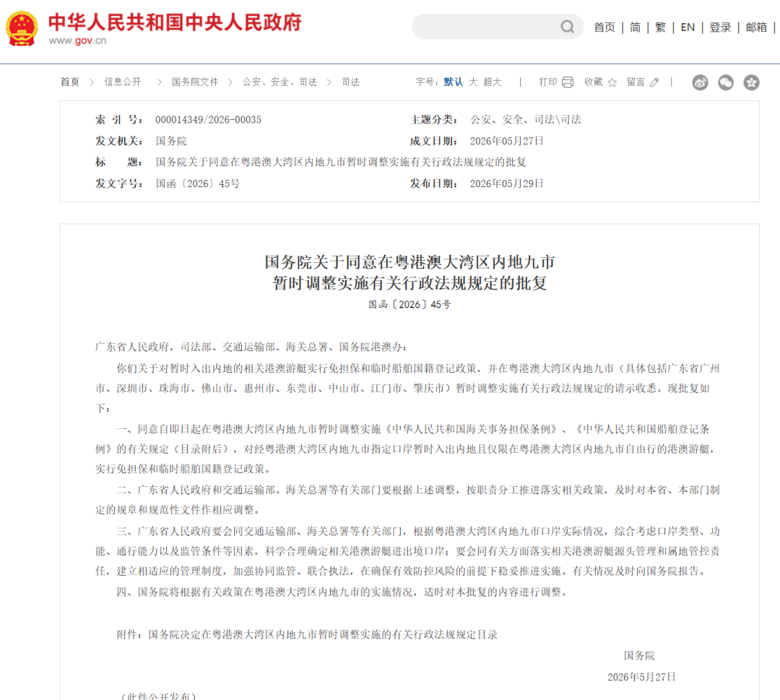Viewport: 780px width, 700px height.
Task: Share via the WeChat icon
Action: (726, 82)
